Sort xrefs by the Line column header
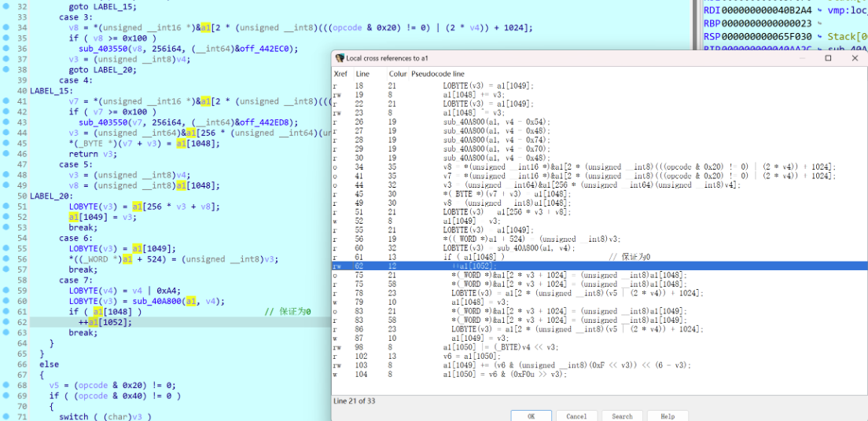Viewport: 868px width, 421px height. 362,73
